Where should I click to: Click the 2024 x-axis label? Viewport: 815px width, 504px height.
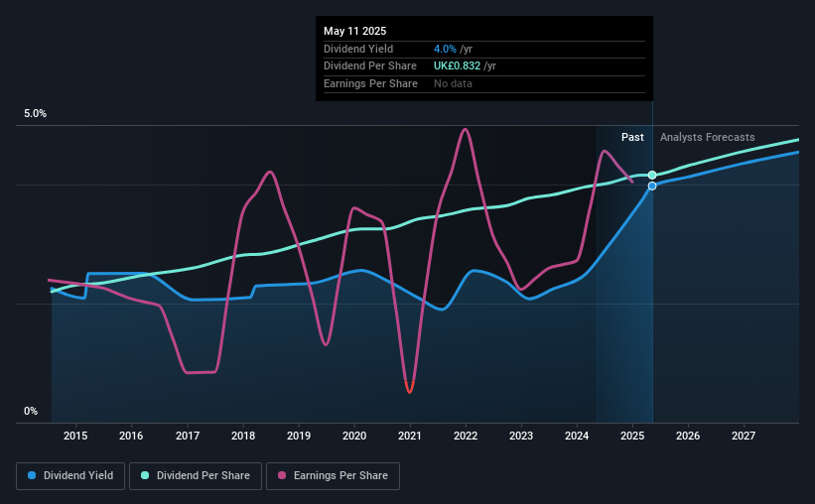pos(577,436)
